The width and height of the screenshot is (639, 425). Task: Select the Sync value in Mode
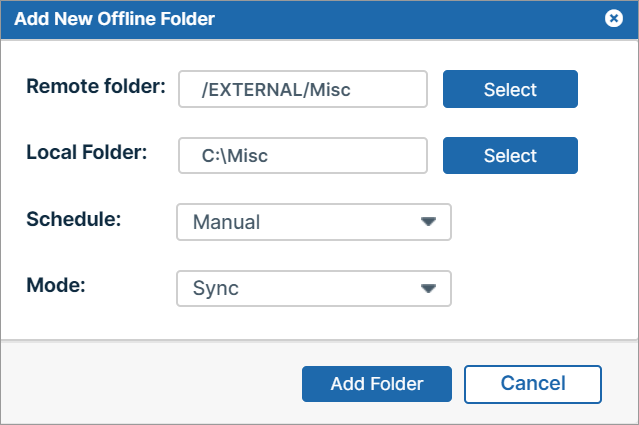215,290
